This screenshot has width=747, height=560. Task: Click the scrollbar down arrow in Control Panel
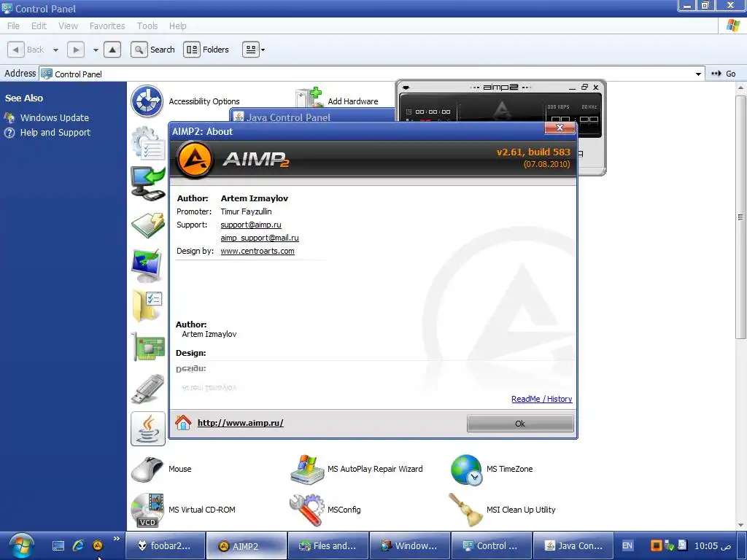(741, 525)
